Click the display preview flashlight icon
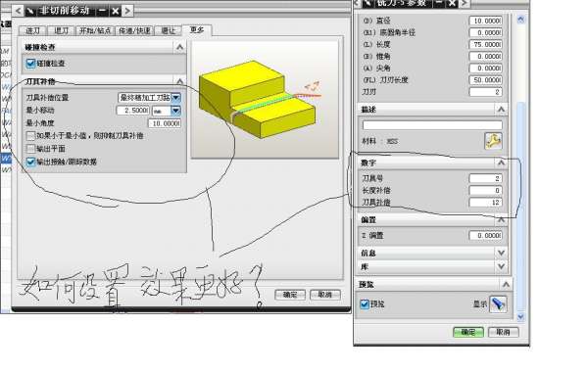 pyautogui.click(x=498, y=303)
